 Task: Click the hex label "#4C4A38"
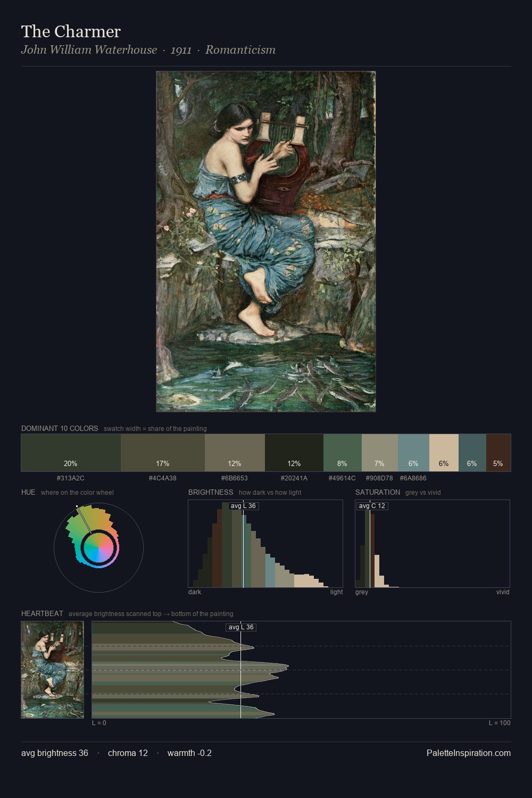click(x=163, y=478)
